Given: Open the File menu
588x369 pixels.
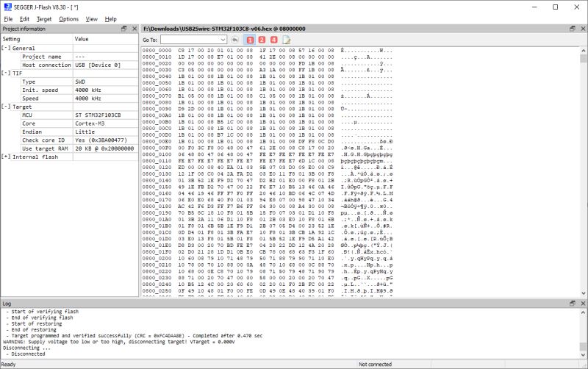Looking at the screenshot, I should click(8, 19).
